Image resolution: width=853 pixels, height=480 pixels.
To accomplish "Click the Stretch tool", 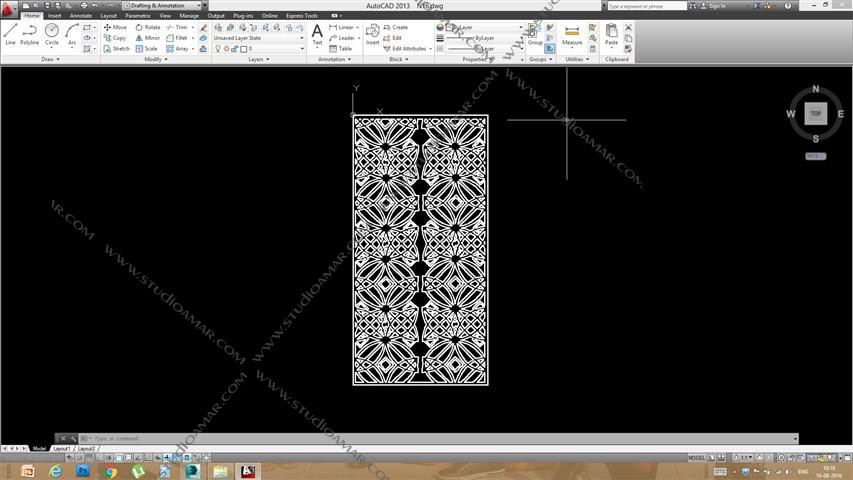I will coord(116,48).
